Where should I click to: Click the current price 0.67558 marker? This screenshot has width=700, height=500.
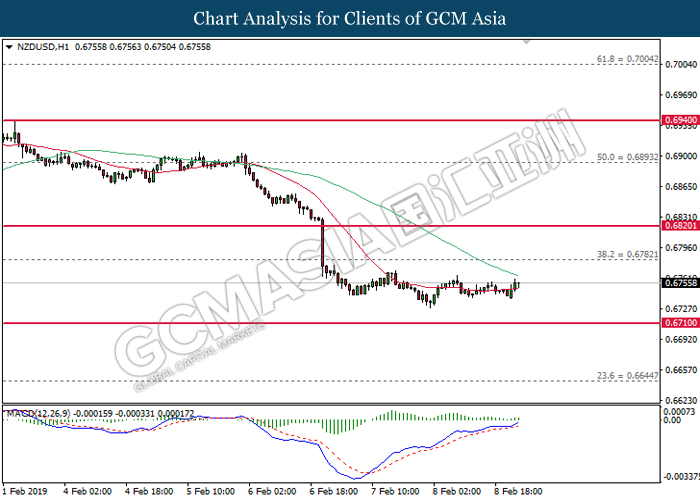tap(679, 283)
